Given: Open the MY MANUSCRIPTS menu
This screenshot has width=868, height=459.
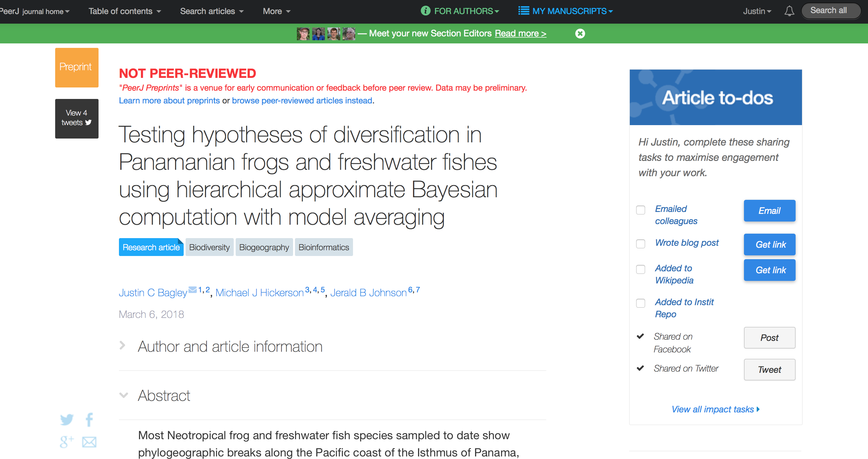Looking at the screenshot, I should 565,11.
